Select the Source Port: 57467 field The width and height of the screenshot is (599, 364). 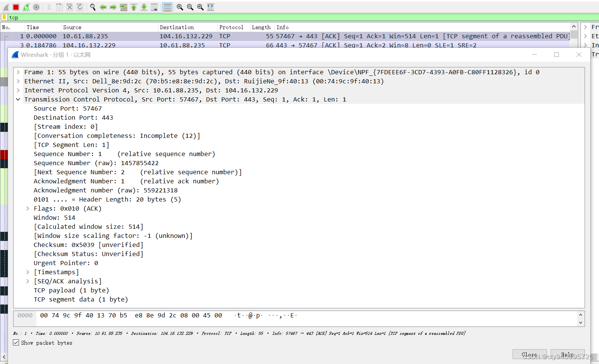(68, 108)
